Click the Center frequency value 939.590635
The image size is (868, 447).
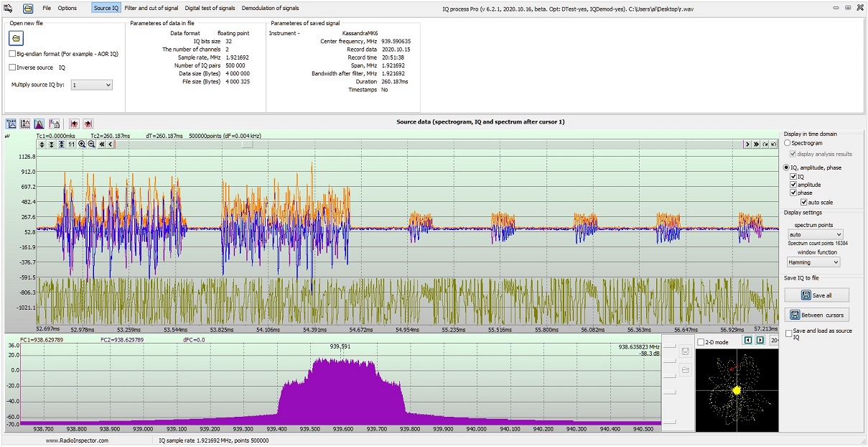(x=396, y=42)
